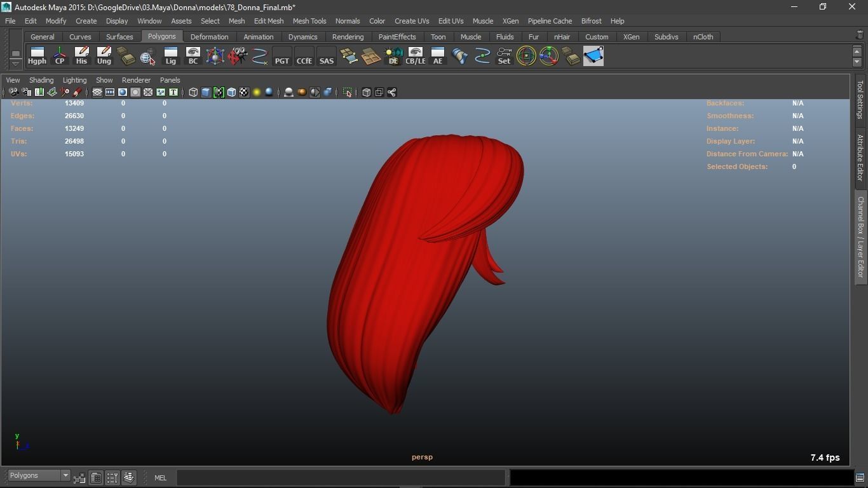The height and width of the screenshot is (488, 868).
Task: Click the Set key shelf icon
Action: [x=504, y=56]
